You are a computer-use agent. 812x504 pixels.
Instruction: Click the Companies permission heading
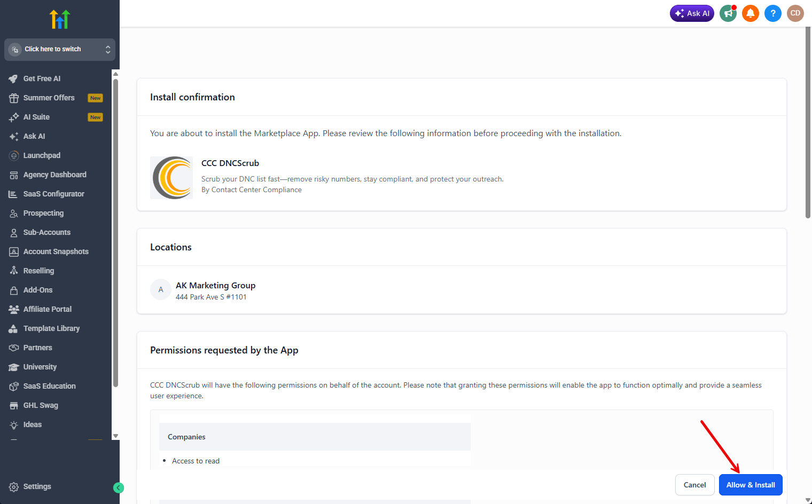coord(186,437)
